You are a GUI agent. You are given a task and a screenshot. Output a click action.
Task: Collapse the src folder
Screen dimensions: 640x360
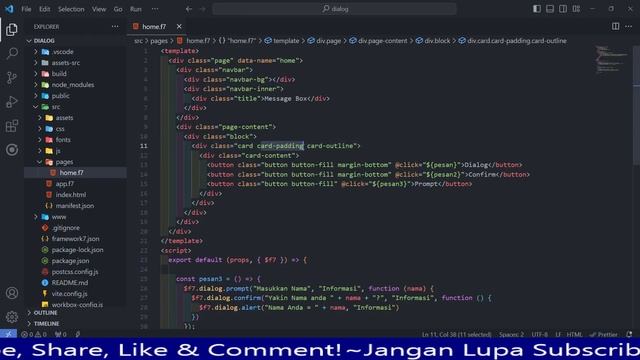75,107
